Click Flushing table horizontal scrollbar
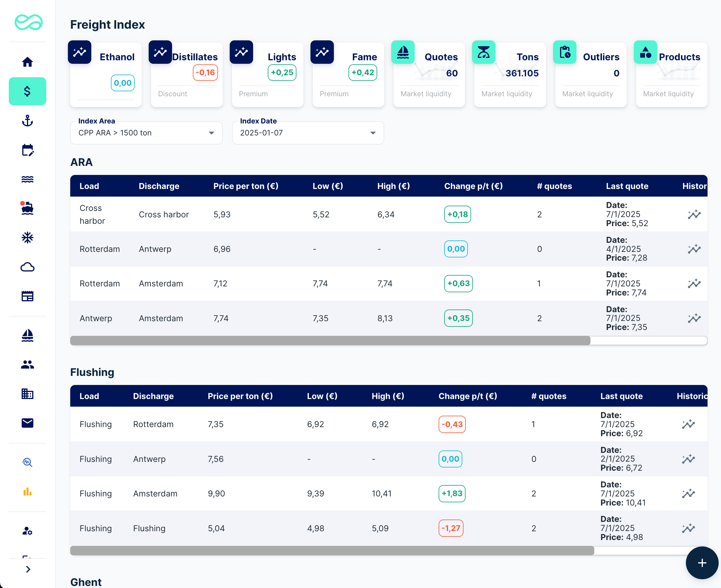 (x=332, y=550)
